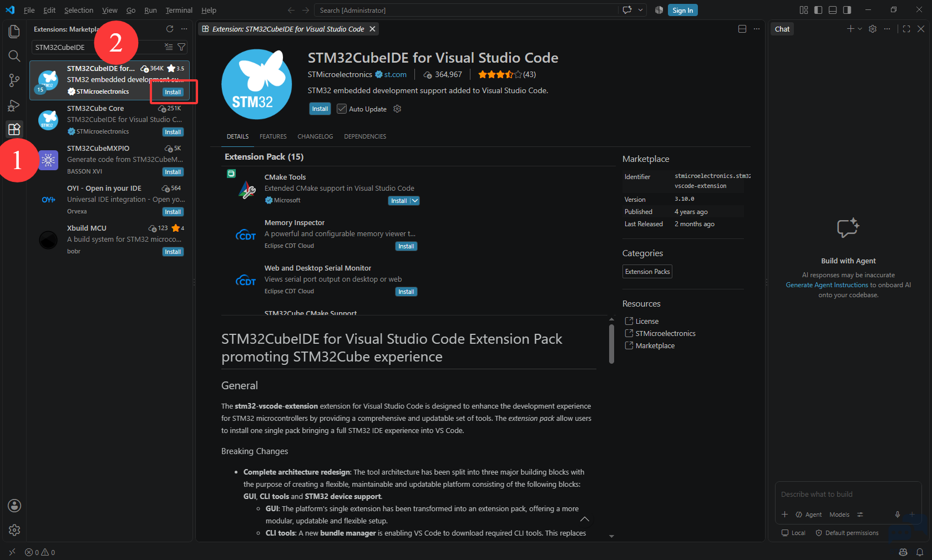Toggle the bottom panel visibility
The width and height of the screenshot is (932, 560).
point(833,10)
